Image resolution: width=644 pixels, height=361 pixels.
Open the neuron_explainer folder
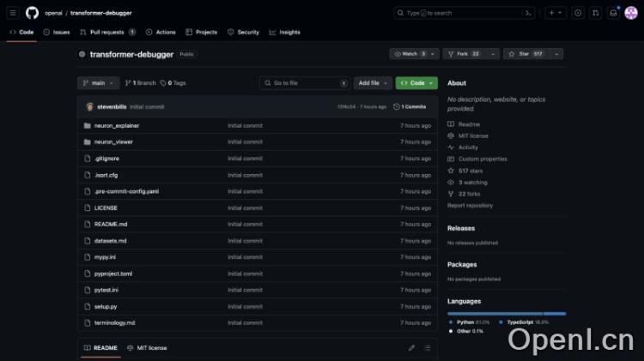pos(117,125)
